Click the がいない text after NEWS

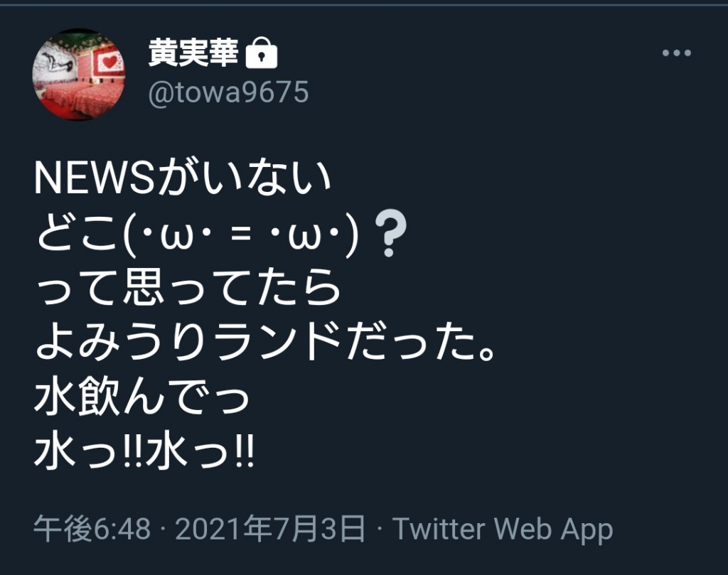[x=244, y=178]
